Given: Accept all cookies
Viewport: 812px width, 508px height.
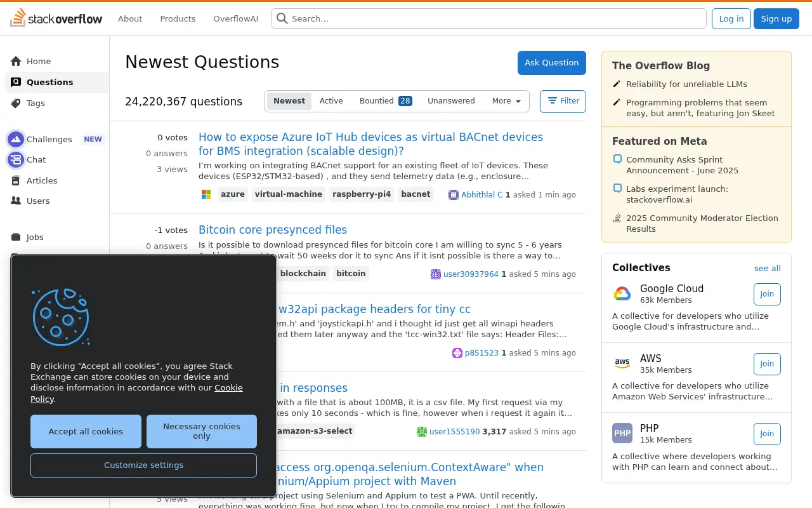Looking at the screenshot, I should [86, 432].
